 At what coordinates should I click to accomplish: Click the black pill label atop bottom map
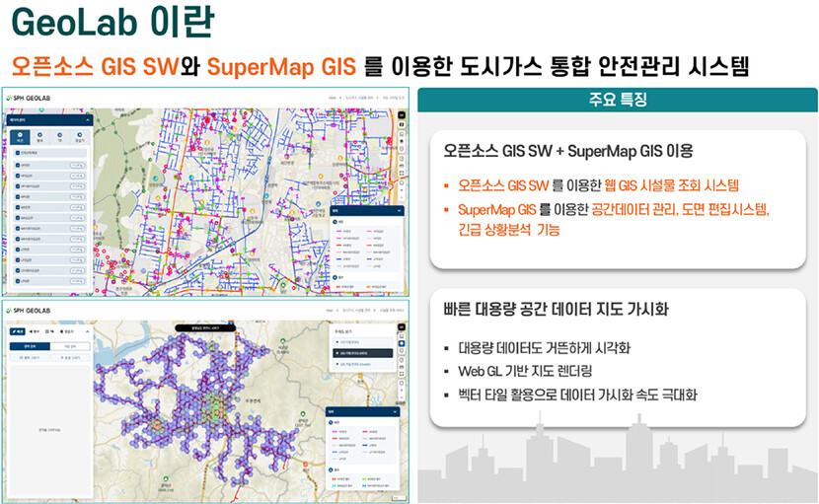point(205,328)
